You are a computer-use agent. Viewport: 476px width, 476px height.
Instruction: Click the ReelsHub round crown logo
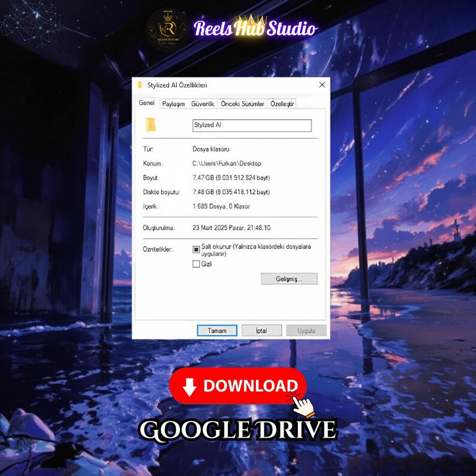click(x=168, y=30)
